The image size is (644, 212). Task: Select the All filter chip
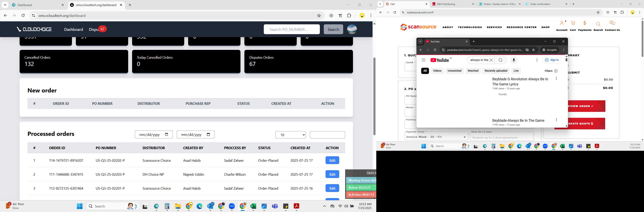coord(425,71)
